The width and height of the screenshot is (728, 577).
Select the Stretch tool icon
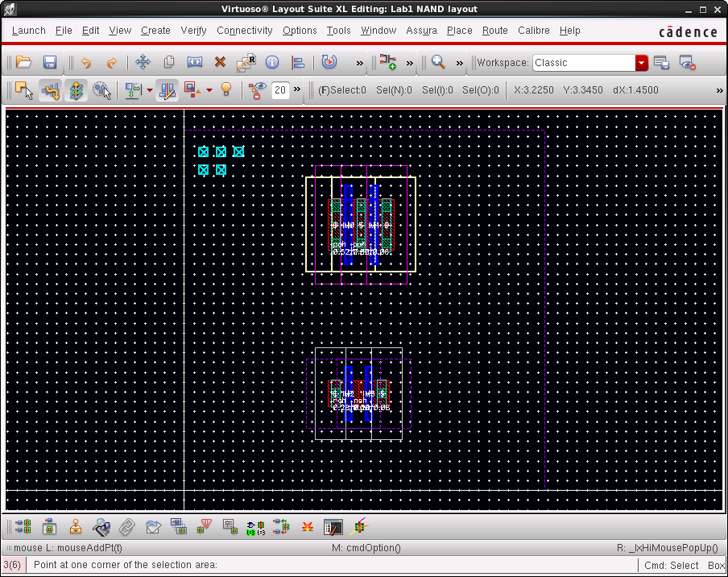(195, 62)
